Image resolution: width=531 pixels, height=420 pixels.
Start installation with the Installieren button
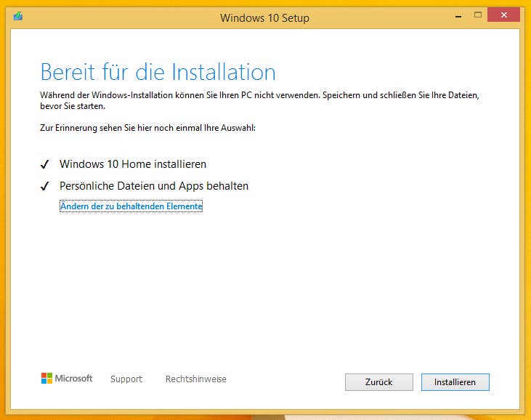point(455,382)
